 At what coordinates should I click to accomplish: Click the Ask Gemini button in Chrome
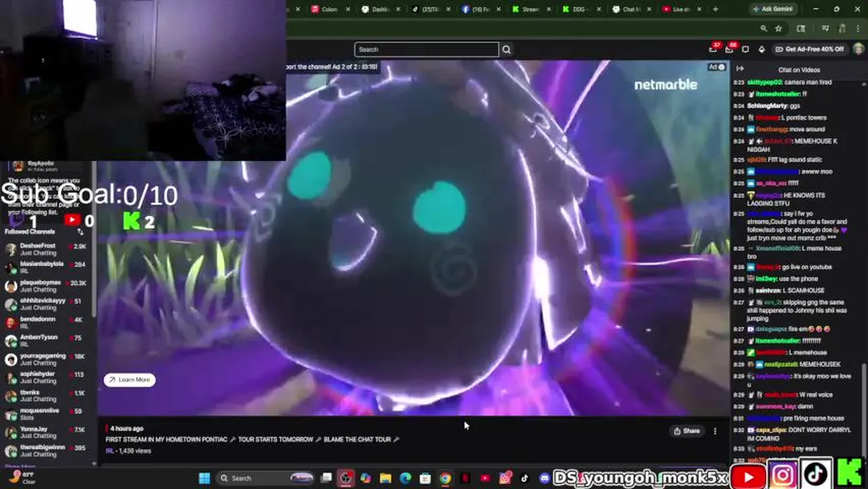tap(774, 9)
